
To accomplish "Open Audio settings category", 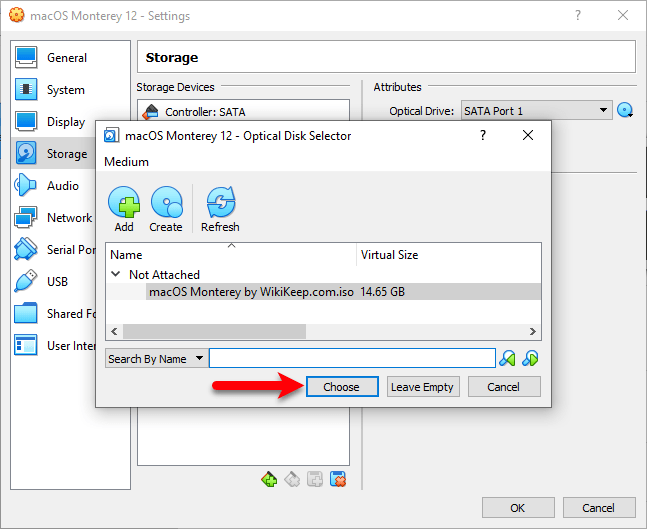I will (54, 185).
